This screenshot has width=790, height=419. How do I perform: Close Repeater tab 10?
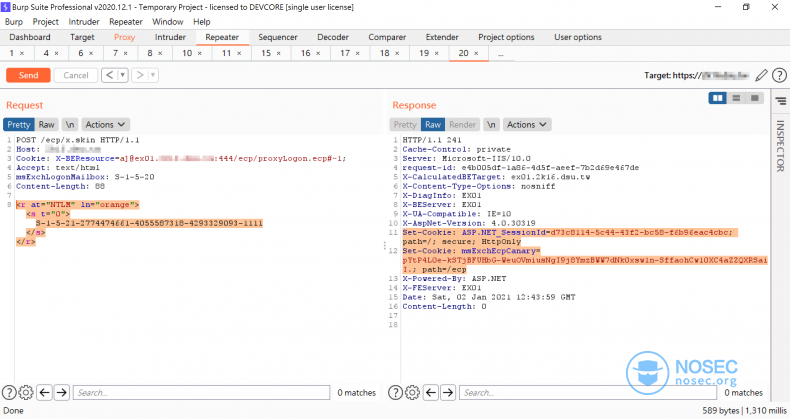200,53
